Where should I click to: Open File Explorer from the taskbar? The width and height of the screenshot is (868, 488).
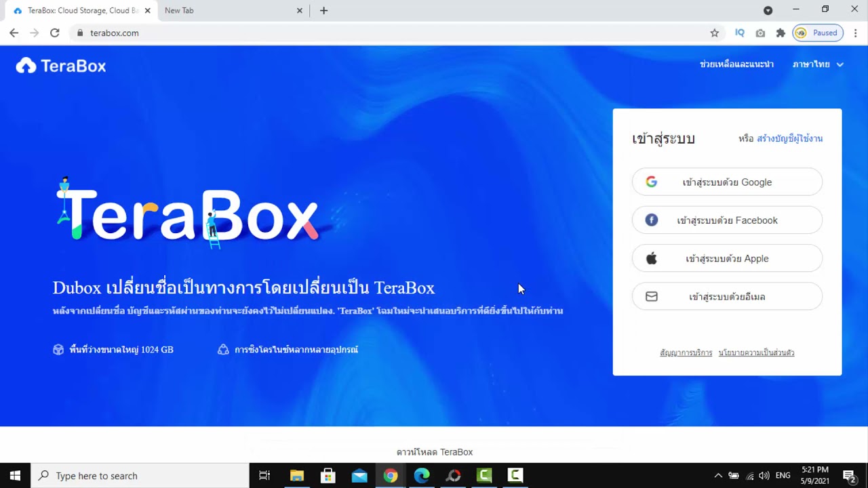point(296,476)
